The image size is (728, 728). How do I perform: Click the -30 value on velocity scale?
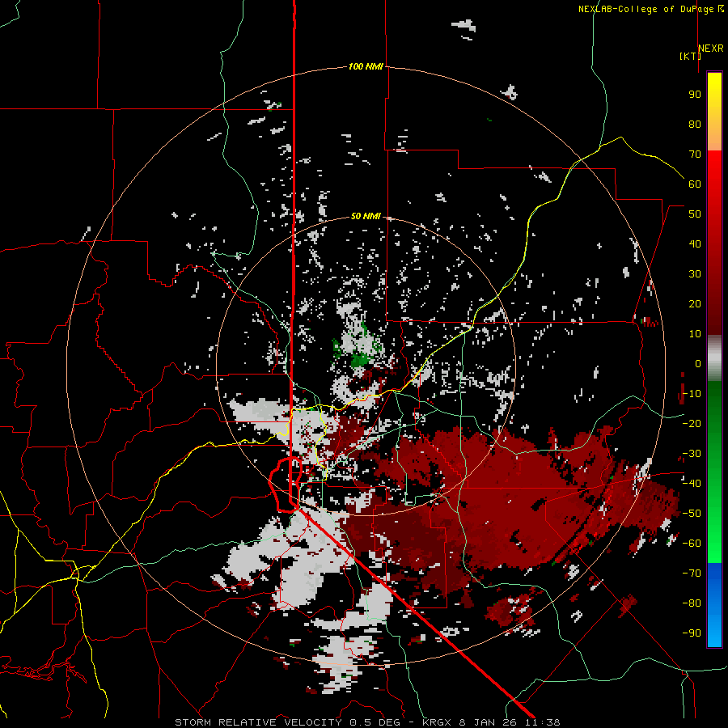pos(692,454)
